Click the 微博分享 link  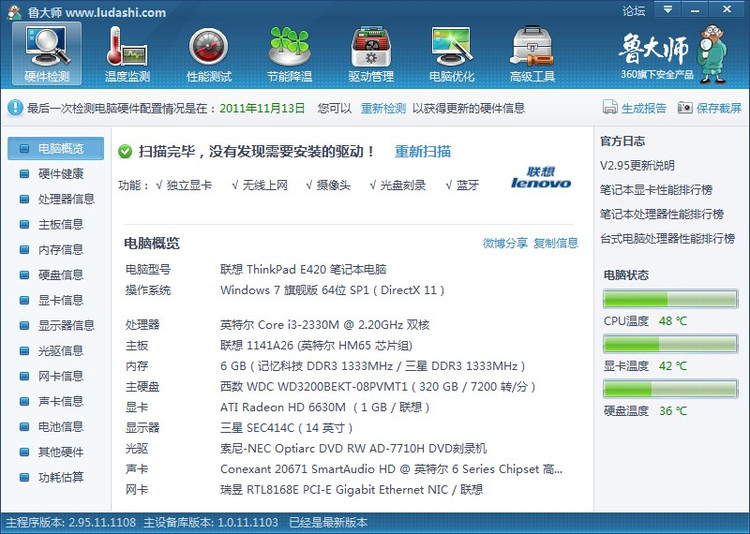(505, 243)
